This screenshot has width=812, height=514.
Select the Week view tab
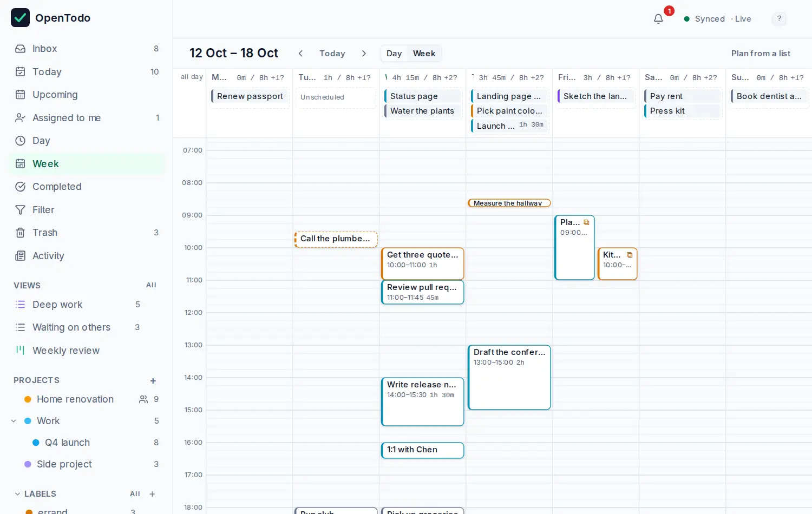tap(424, 54)
